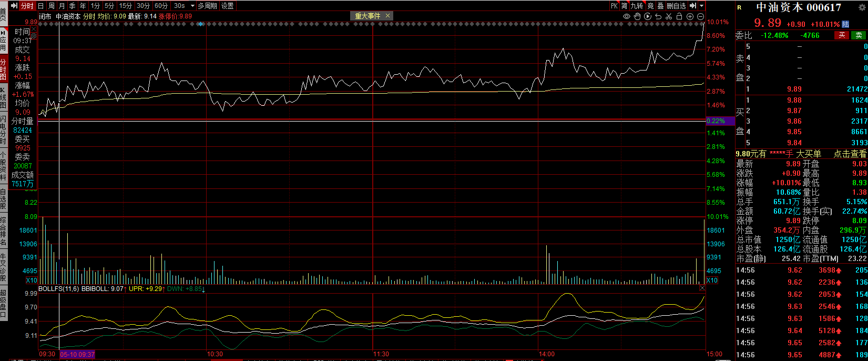Open 闪电分时 sidebar tab

pos(3,130)
